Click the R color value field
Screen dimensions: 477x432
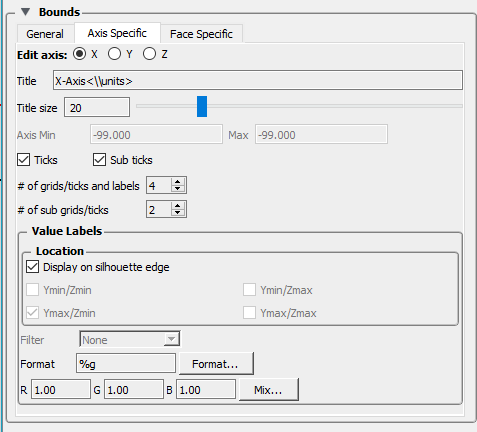[61, 389]
